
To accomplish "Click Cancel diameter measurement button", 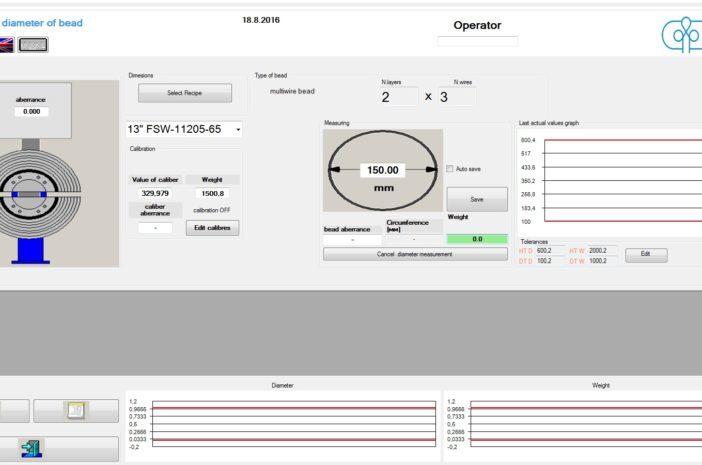I will point(415,254).
